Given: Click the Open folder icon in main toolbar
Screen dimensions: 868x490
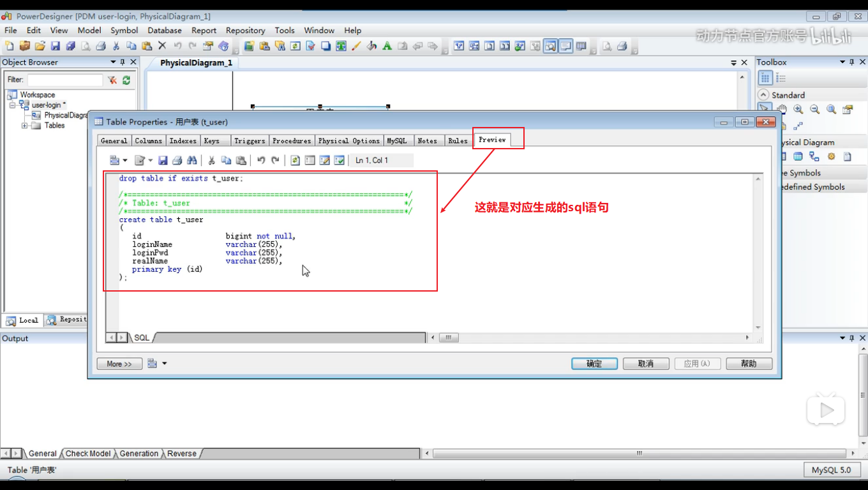Looking at the screenshot, I should coord(40,46).
